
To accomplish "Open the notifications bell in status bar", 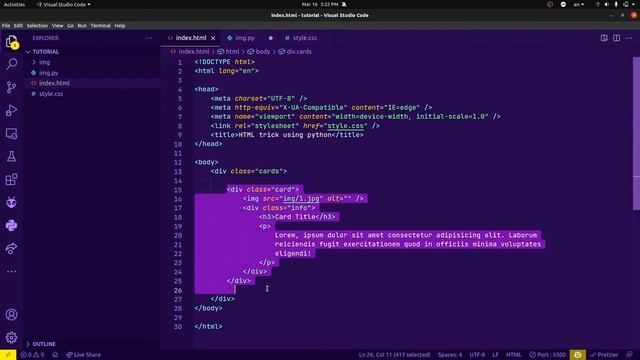I will (630, 355).
